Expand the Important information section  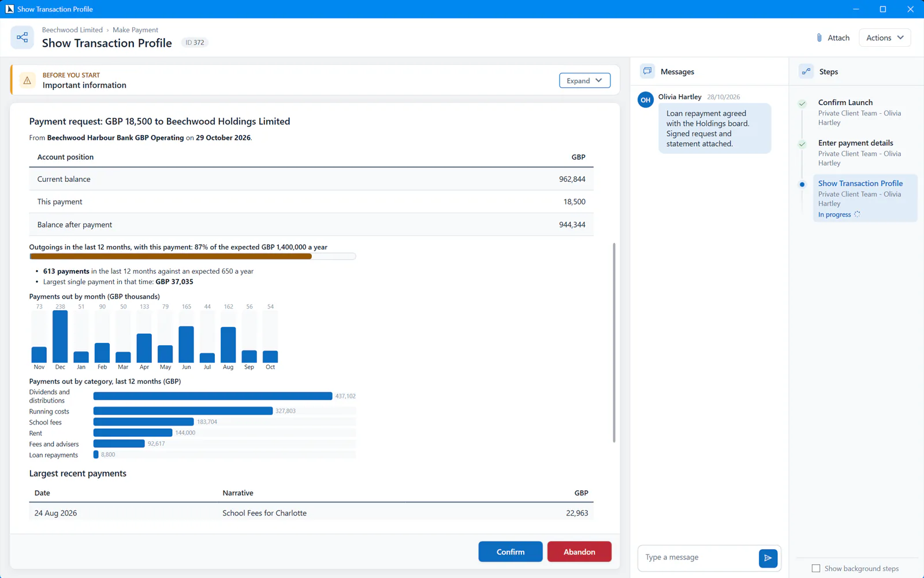(x=584, y=80)
